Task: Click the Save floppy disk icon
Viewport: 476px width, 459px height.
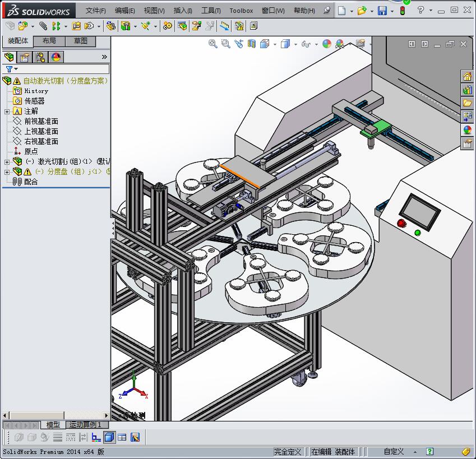Action: pos(382,11)
